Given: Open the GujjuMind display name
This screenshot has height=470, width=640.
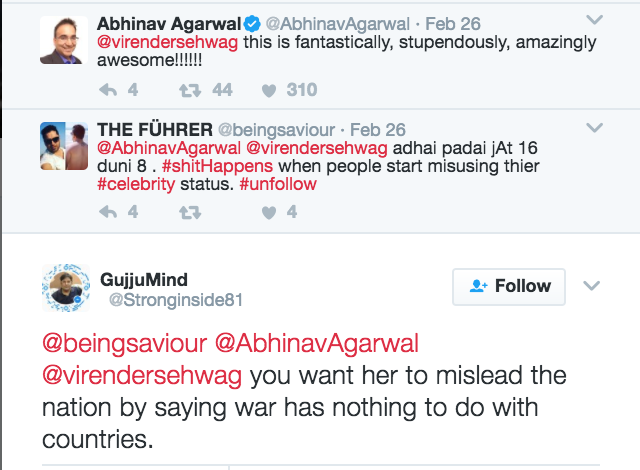Looking at the screenshot, I should tap(144, 279).
